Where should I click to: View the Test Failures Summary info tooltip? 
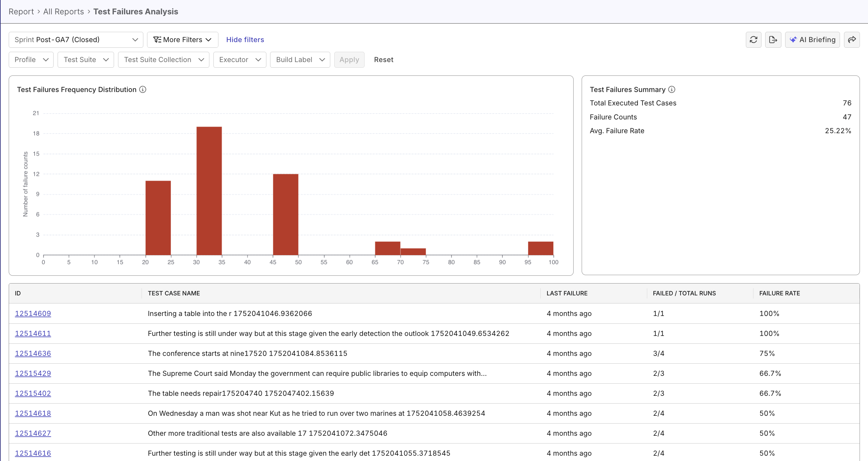pos(672,90)
